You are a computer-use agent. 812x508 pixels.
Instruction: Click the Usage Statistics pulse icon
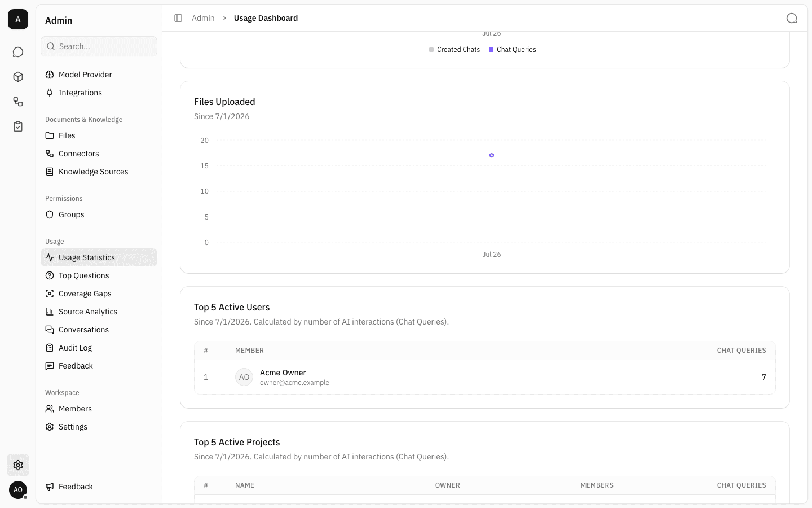[x=50, y=257]
